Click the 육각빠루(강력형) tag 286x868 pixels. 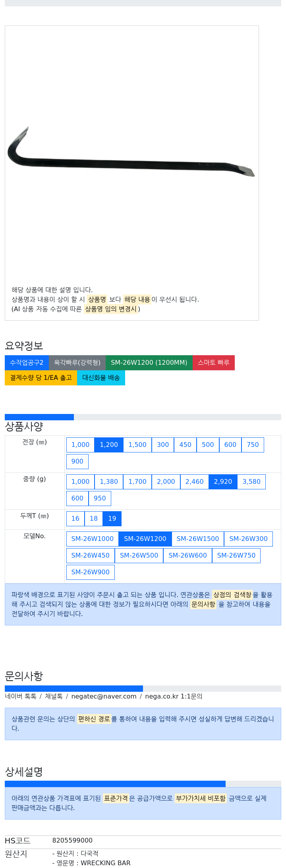[77, 363]
